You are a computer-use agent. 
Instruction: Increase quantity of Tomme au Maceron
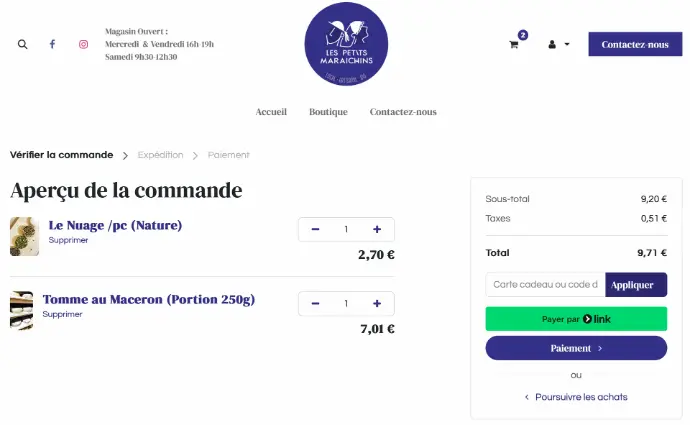[377, 304]
